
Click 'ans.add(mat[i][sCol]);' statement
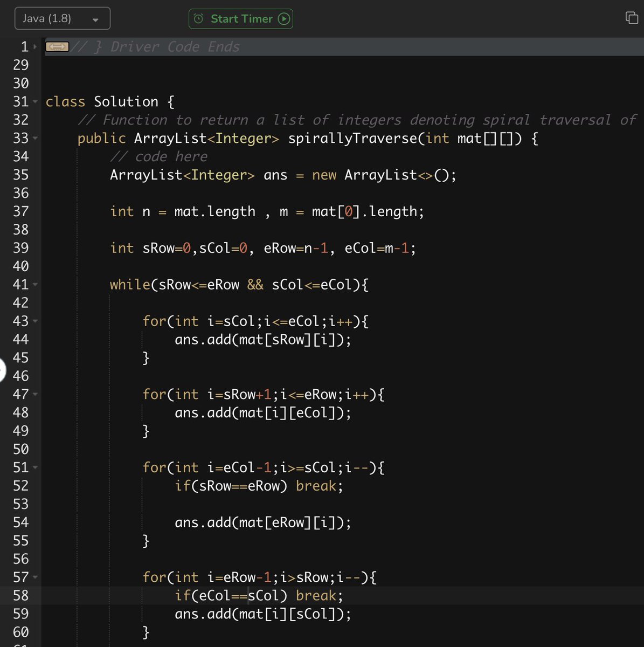263,614
